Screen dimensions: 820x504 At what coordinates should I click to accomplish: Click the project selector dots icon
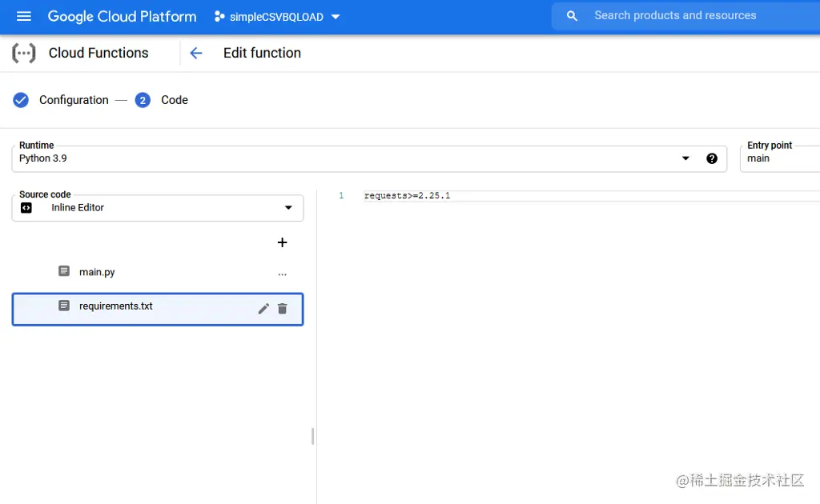(x=219, y=17)
